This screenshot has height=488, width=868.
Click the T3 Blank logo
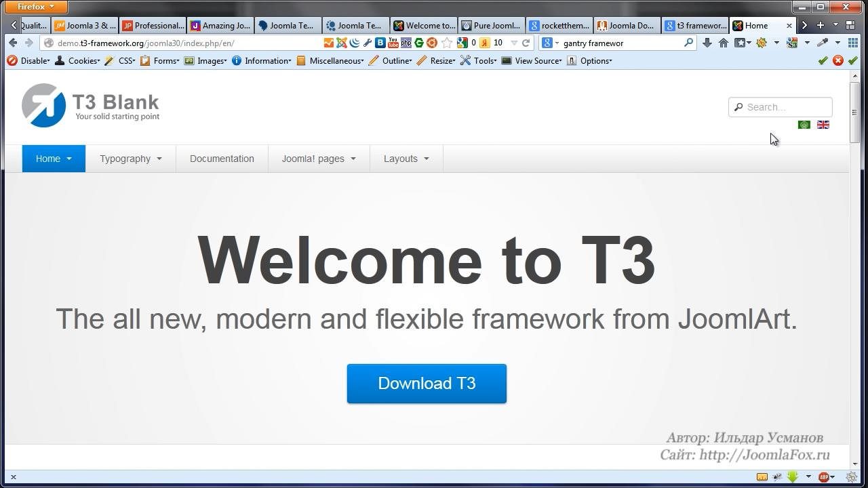[x=90, y=105]
